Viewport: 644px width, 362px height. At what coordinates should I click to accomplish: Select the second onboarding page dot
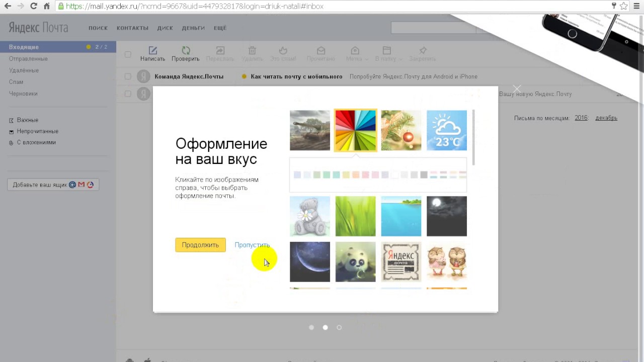pos(325,327)
